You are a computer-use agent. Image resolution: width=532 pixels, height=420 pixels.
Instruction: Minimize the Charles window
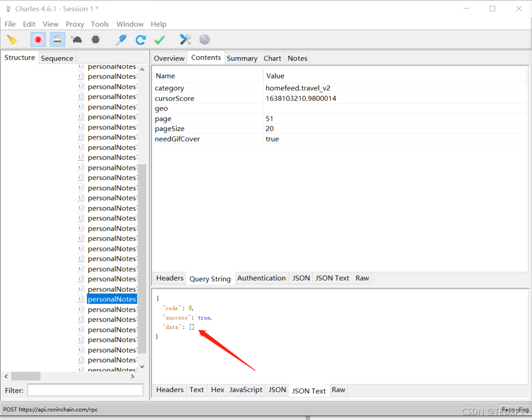click(x=466, y=9)
